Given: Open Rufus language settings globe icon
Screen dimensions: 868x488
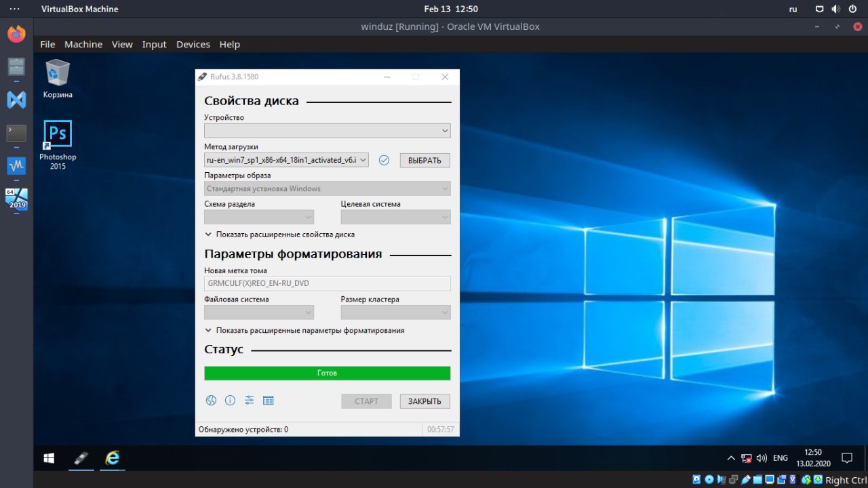Looking at the screenshot, I should (211, 401).
